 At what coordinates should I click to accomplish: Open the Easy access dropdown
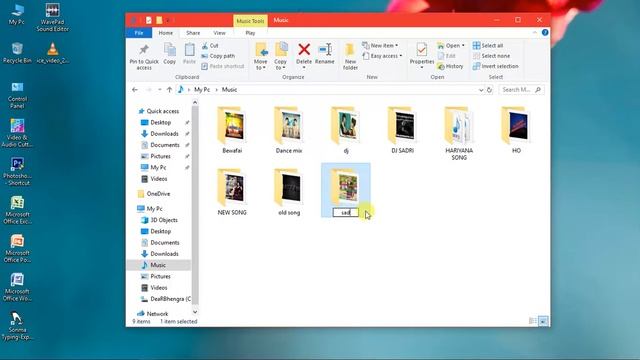tap(382, 56)
